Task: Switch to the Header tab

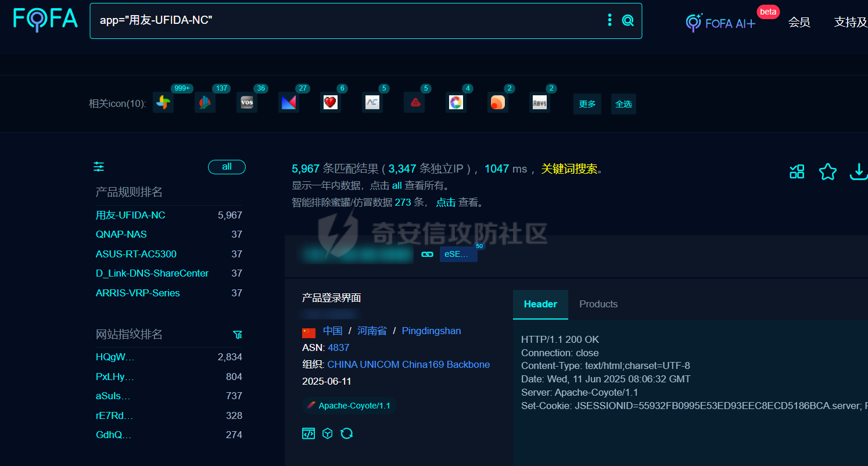Action: tap(540, 304)
